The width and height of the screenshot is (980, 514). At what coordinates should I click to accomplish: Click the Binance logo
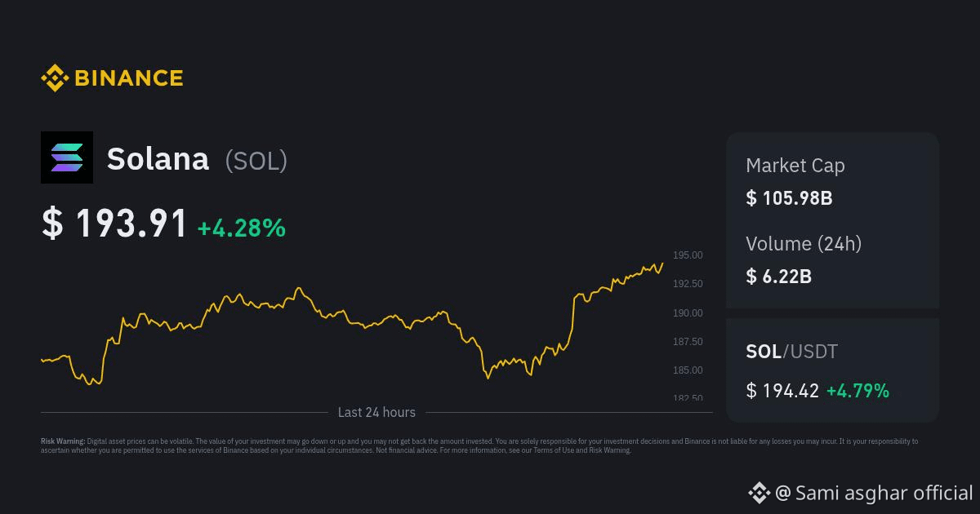click(112, 78)
